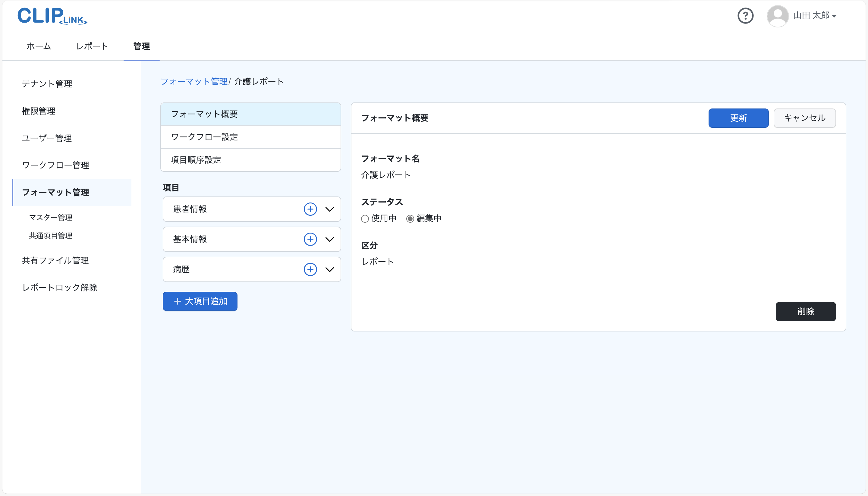This screenshot has width=868, height=496.
Task: Go to the ホーム tab
Action: tap(39, 46)
